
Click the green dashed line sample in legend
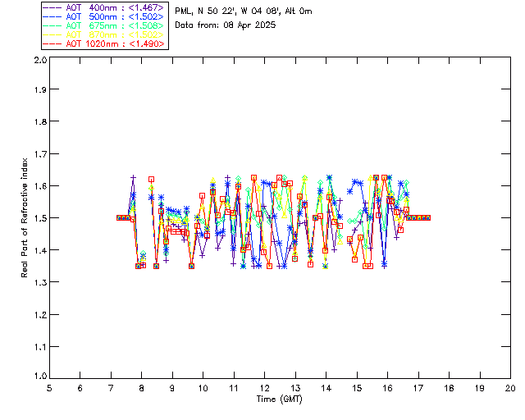point(52,25)
